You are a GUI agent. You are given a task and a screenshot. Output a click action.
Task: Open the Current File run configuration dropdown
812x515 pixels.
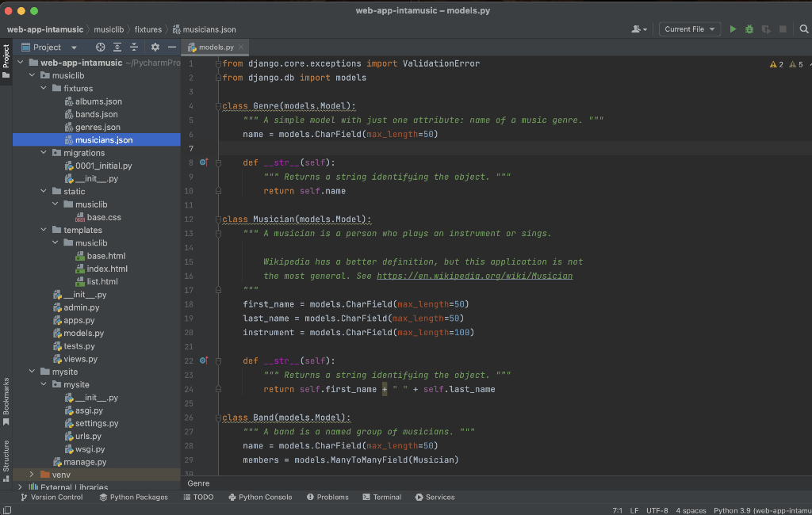[x=689, y=29]
